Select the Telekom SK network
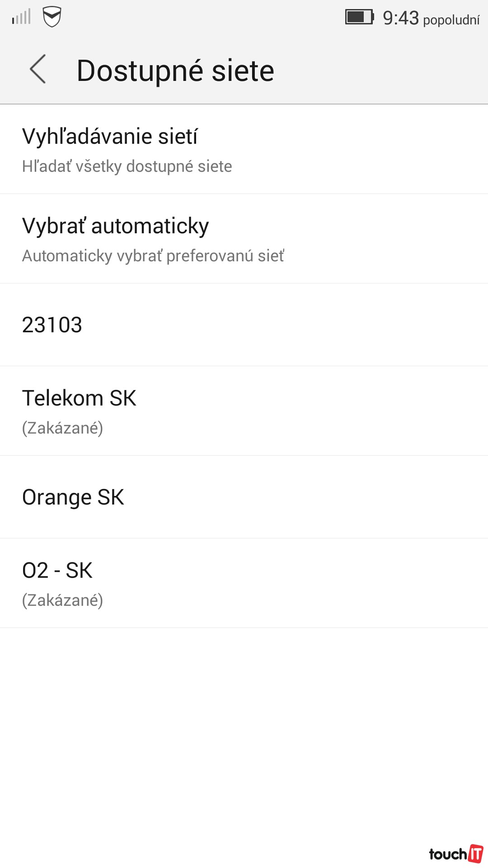Viewport: 488px width, 868px height. (79, 398)
